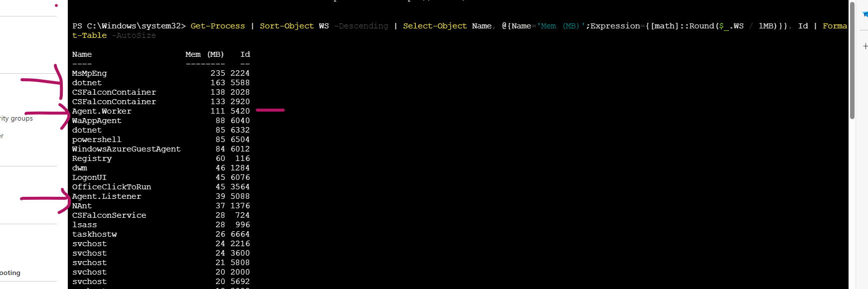Image resolution: width=868 pixels, height=289 pixels.
Task: Click the Id value '6040' for WaAppAgent
Action: click(240, 121)
